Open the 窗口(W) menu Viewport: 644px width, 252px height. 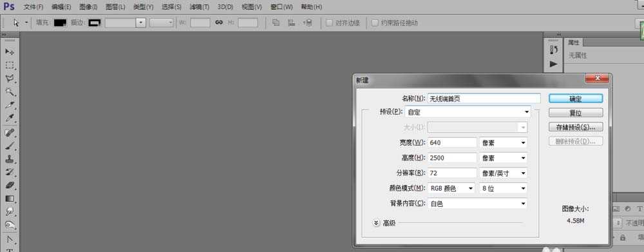click(282, 7)
